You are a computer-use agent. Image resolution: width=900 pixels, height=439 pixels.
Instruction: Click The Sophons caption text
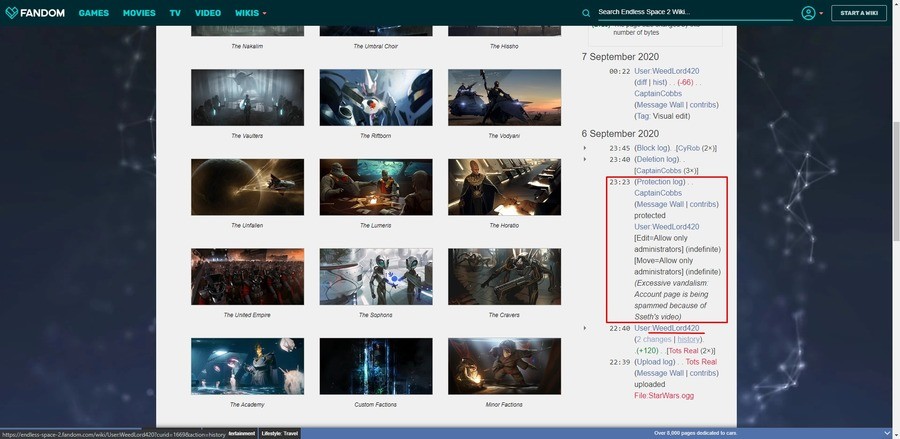click(x=376, y=315)
